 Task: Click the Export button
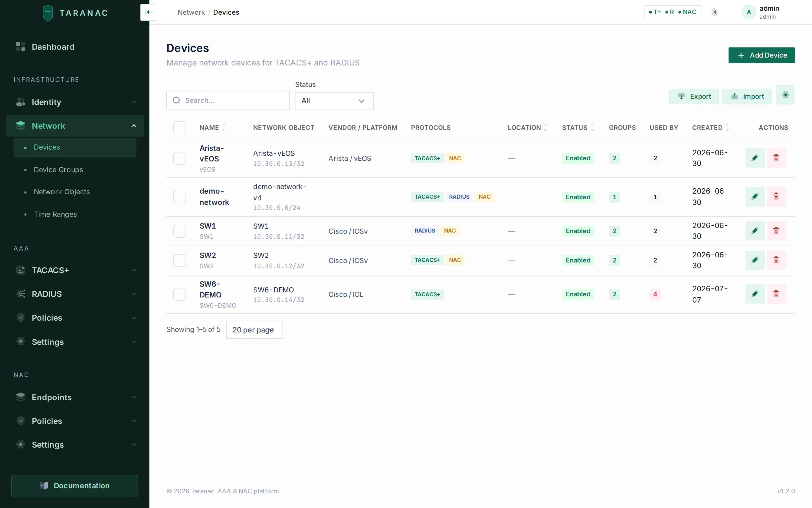click(694, 97)
